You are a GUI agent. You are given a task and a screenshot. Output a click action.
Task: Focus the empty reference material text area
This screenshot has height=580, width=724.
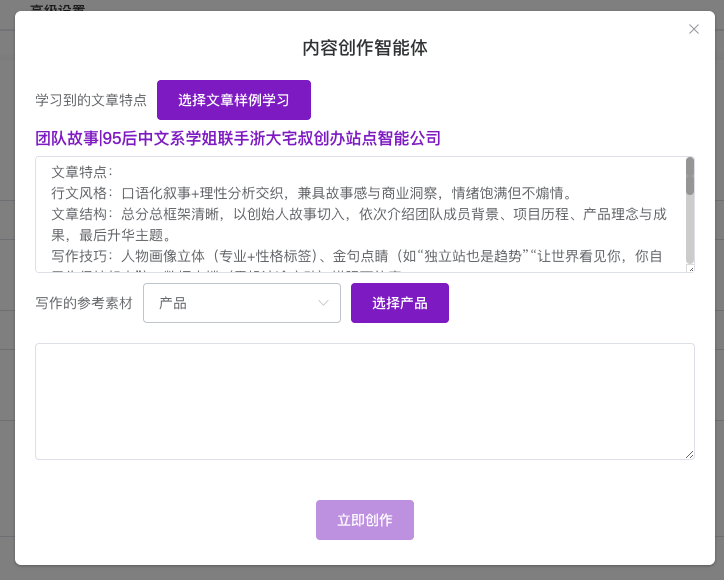364,401
